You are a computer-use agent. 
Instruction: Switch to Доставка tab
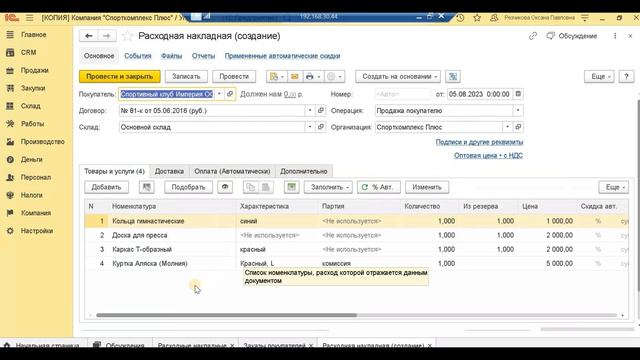point(169,171)
